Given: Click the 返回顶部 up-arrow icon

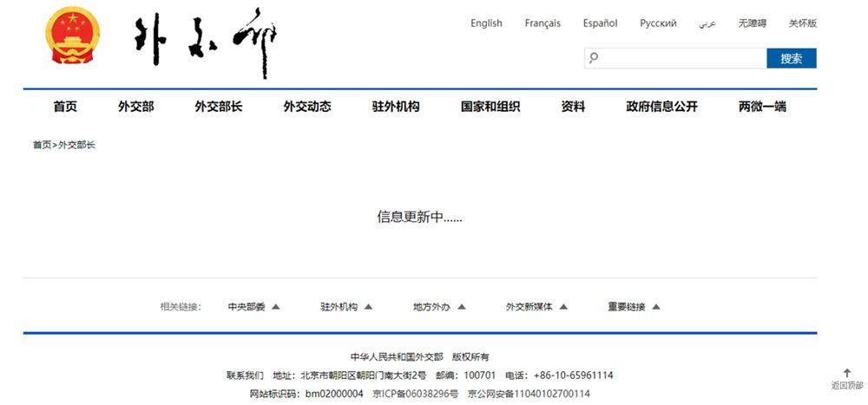Looking at the screenshot, I should 847,373.
